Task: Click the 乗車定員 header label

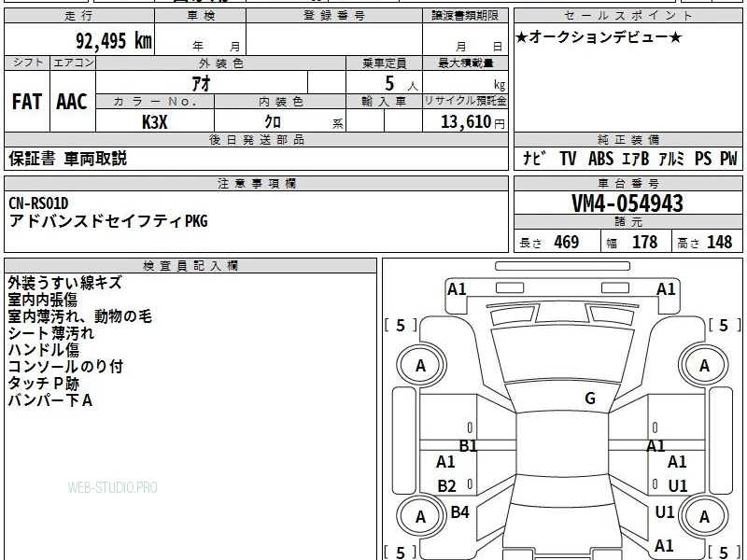Action: point(384,63)
